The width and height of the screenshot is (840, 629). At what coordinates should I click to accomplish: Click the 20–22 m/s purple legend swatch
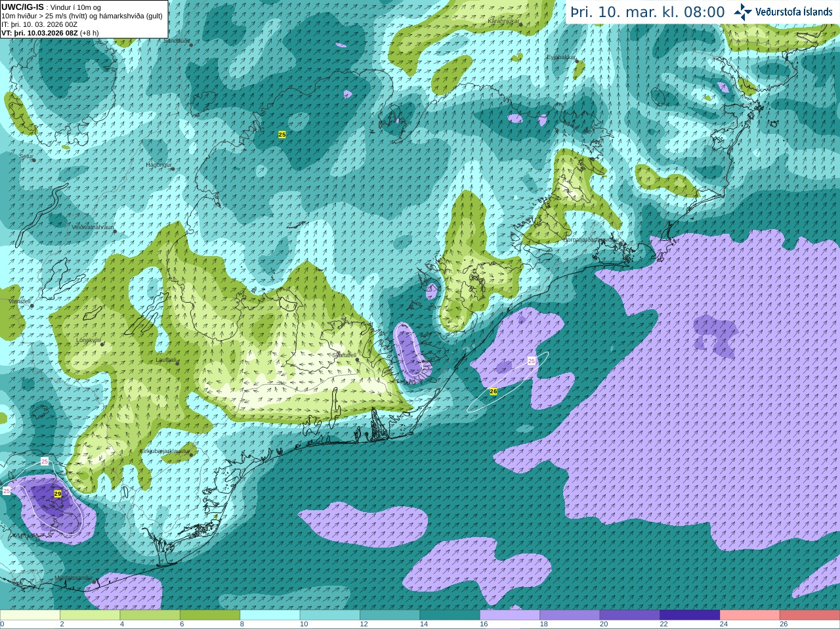coord(630,615)
